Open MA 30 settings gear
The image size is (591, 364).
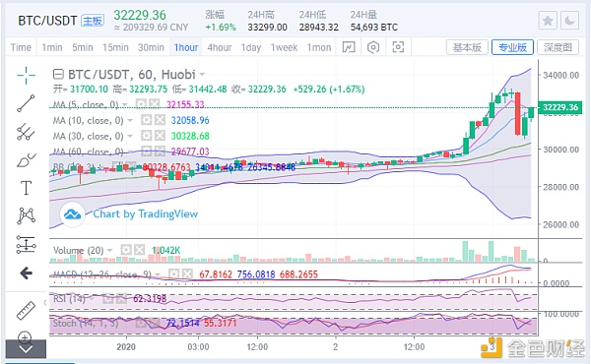(146, 136)
